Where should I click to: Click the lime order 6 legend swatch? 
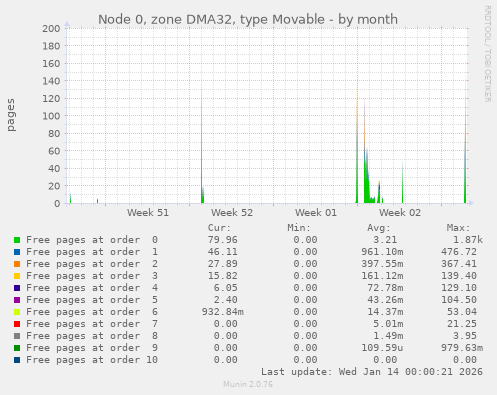[17, 312]
